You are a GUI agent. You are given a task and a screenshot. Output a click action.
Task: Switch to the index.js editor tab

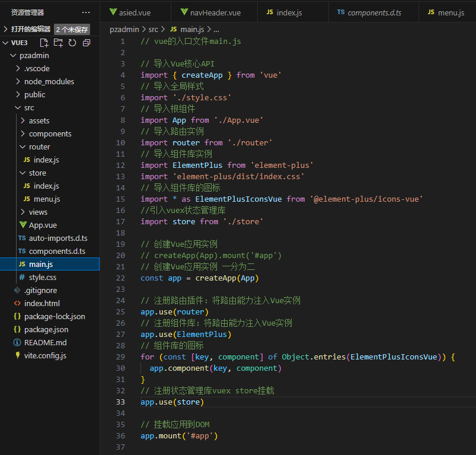pos(293,12)
